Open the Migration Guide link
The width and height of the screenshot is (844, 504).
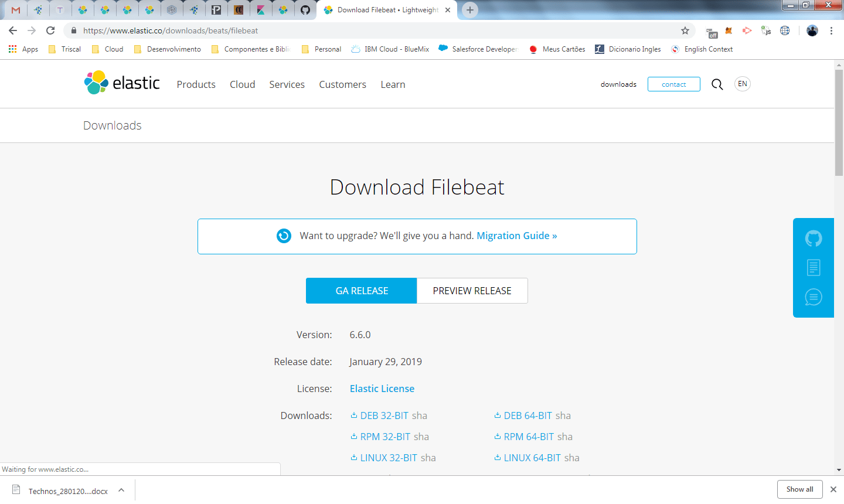coord(516,236)
